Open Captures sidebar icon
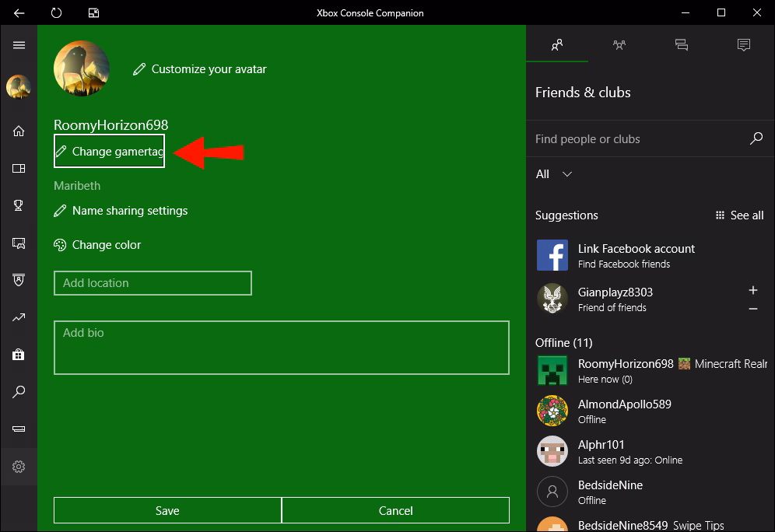Image resolution: width=775 pixels, height=532 pixels. 19,243
